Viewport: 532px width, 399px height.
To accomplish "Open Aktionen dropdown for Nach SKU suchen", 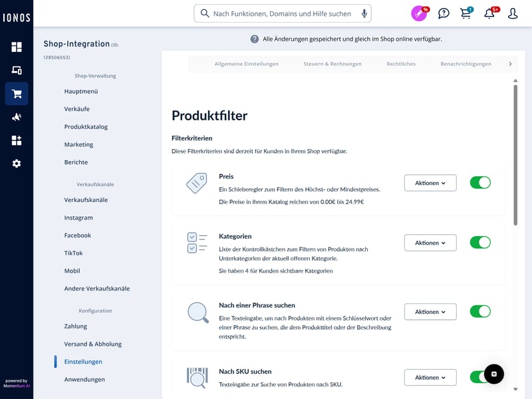I will tap(430, 378).
